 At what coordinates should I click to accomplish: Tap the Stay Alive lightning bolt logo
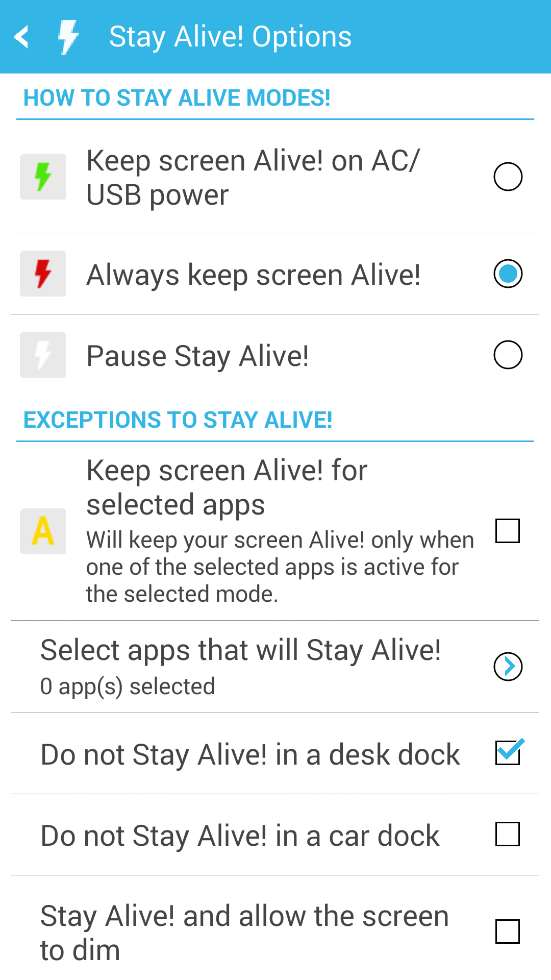(68, 37)
